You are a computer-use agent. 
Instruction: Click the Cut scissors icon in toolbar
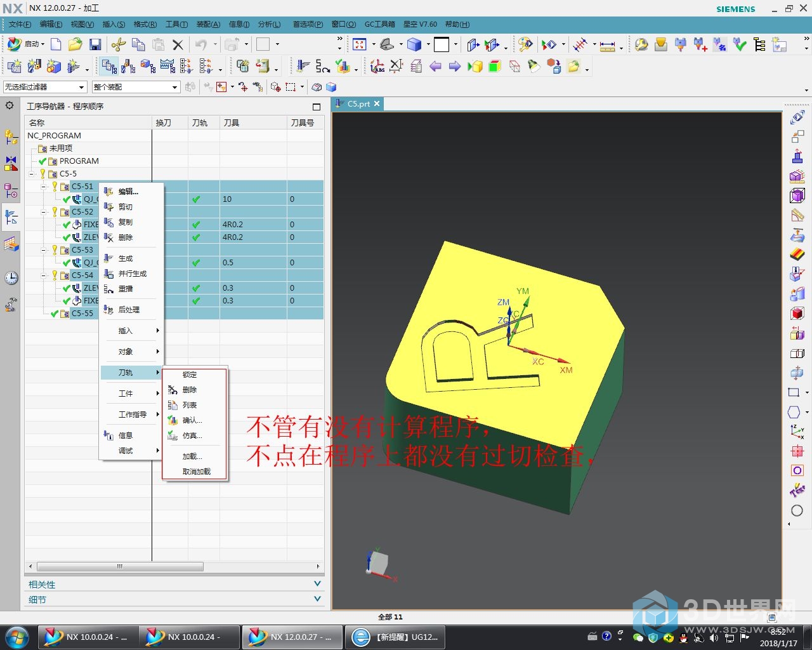118,44
